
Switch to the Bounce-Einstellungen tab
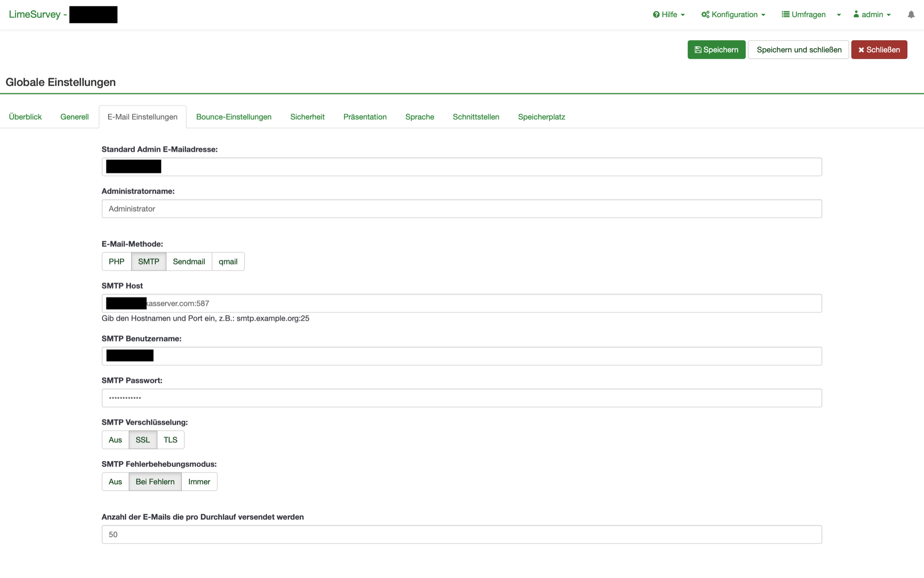click(234, 117)
